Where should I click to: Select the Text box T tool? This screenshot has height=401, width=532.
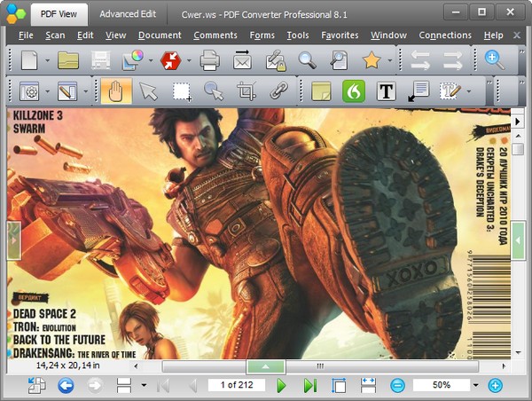[386, 91]
